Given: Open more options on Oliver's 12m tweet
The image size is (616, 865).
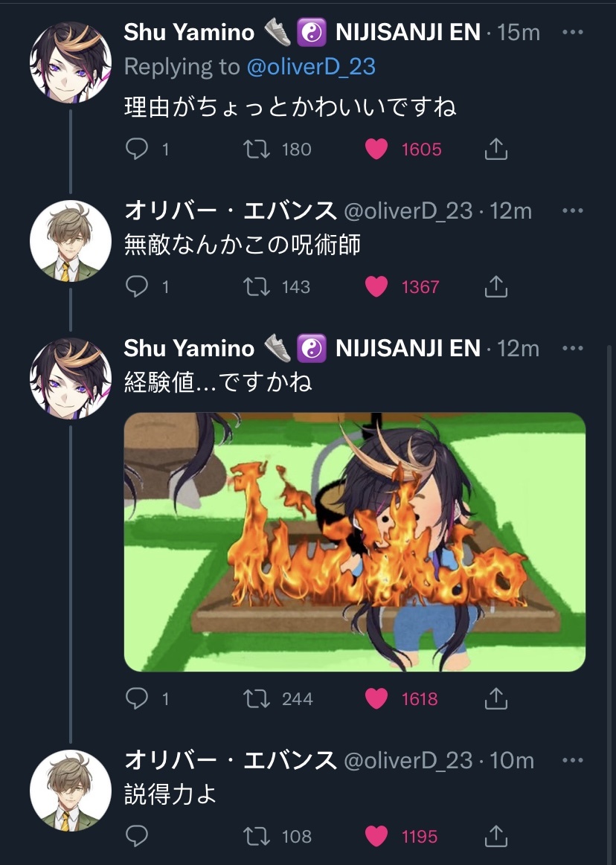Looking at the screenshot, I should tap(572, 210).
